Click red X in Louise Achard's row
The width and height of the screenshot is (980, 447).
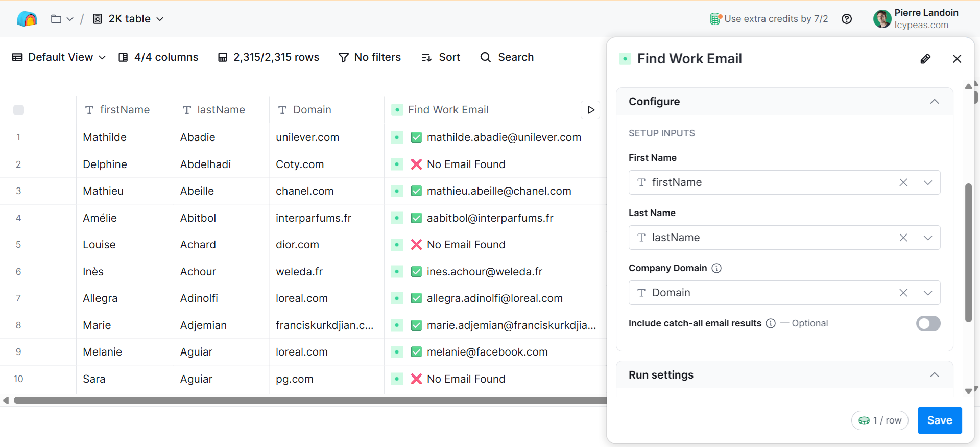coord(417,245)
